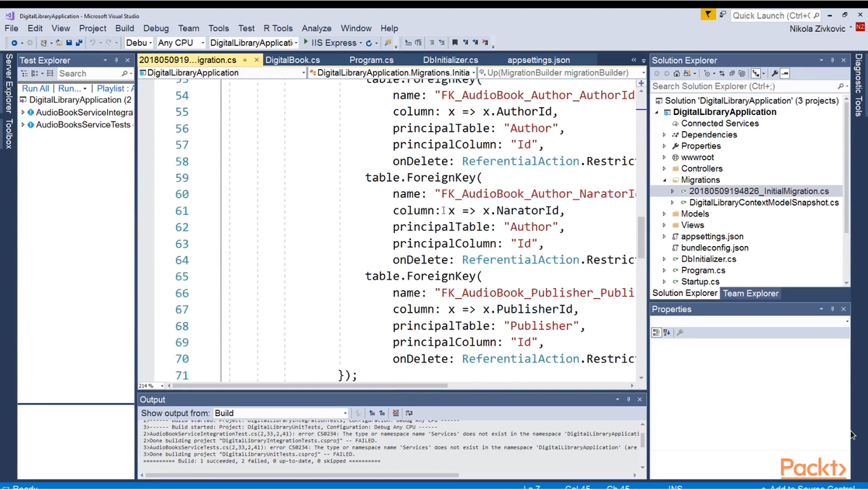The image size is (868, 490).
Task: Collapse the Migrations folder
Action: 665,179
